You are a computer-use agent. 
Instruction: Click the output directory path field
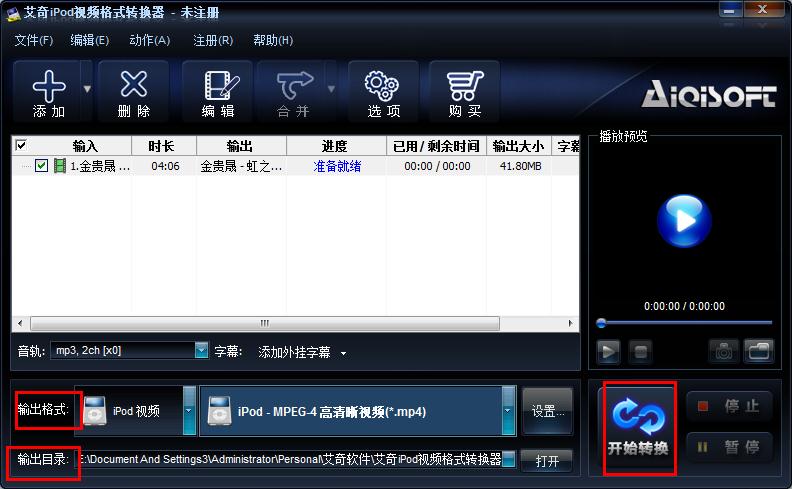pyautogui.click(x=290, y=459)
